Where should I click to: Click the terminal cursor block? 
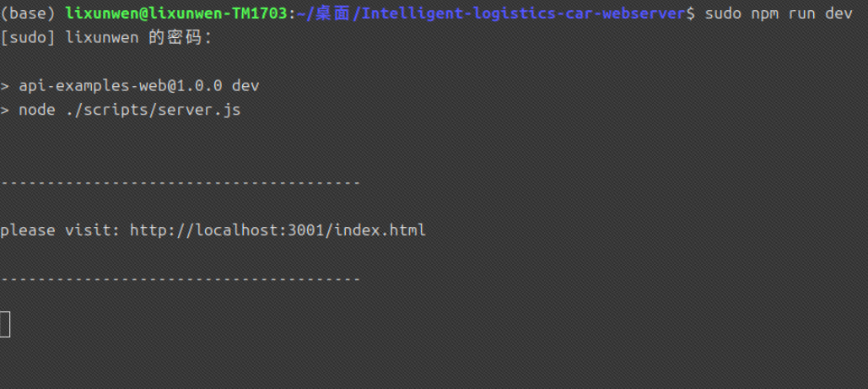coord(5,324)
